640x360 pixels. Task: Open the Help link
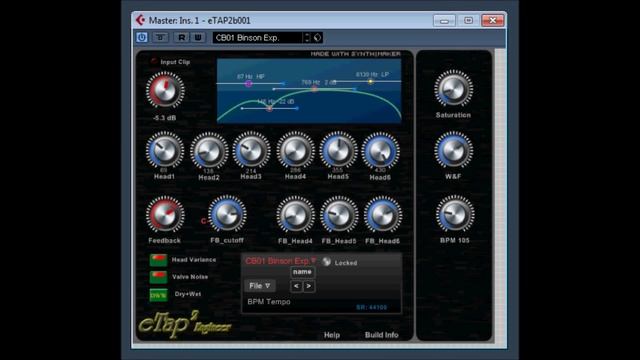coord(332,335)
